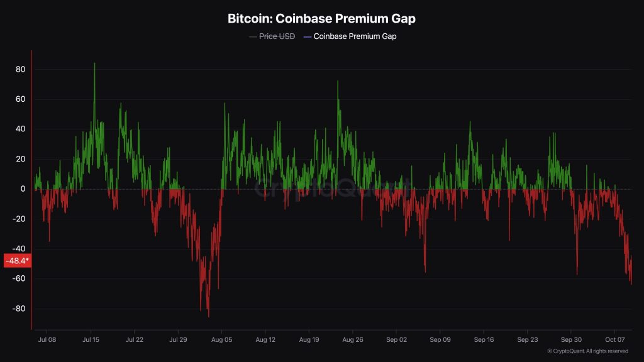Click the blue Coinbase Premium Gap line swatch
This screenshot has height=362, width=644.
[307, 37]
